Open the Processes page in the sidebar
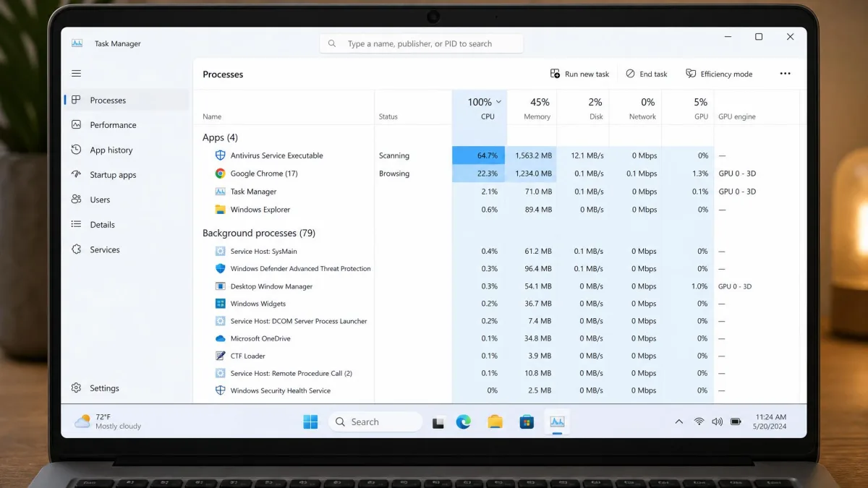 (x=126, y=100)
